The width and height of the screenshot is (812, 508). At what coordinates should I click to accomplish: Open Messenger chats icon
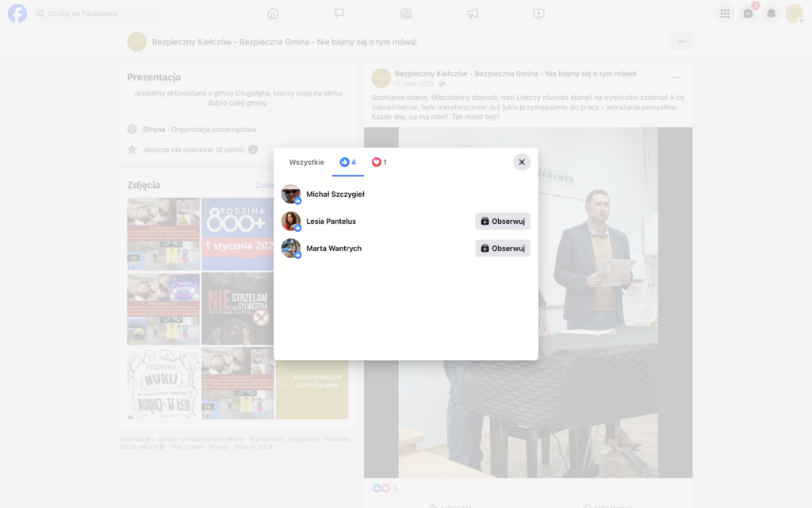click(x=749, y=13)
